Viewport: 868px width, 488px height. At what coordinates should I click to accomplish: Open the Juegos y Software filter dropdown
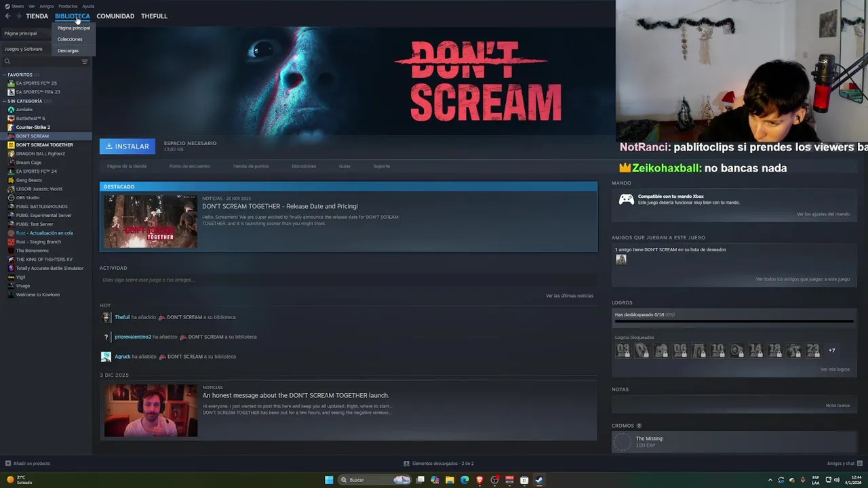coord(24,49)
